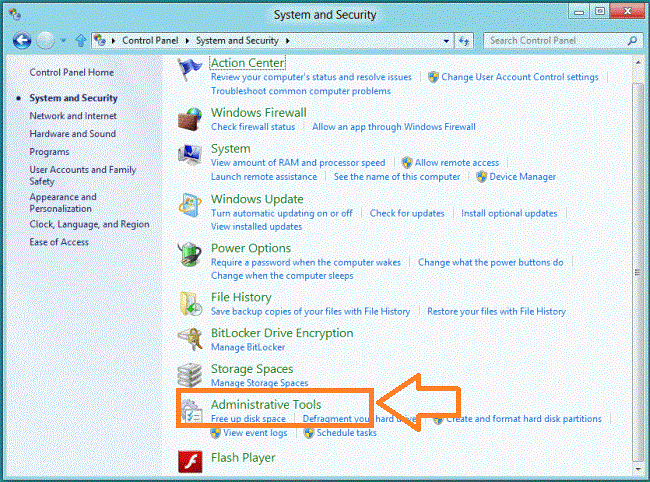Image resolution: width=650 pixels, height=482 pixels.
Task: Click the Storage Spaces drives icon
Action: 190,374
